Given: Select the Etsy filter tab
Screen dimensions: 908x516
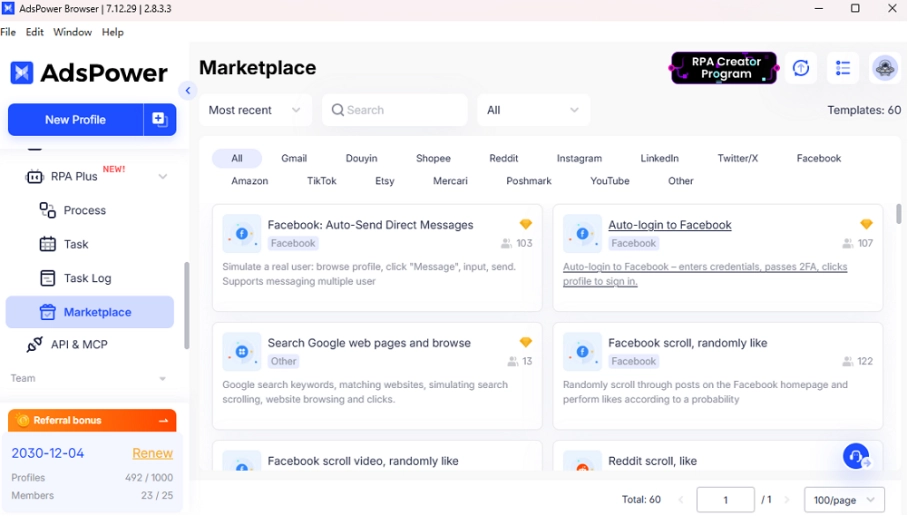Looking at the screenshot, I should click(x=385, y=181).
